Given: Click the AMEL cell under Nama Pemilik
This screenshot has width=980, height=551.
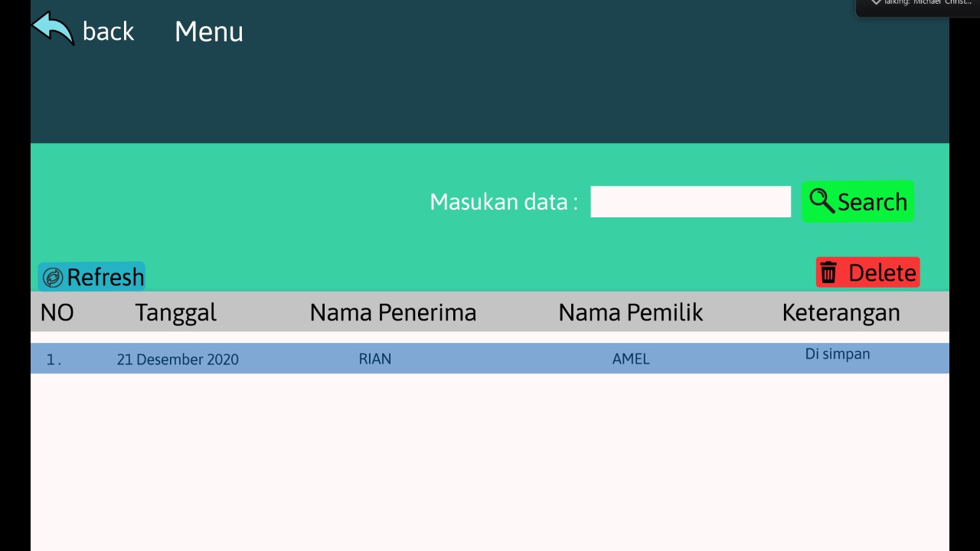Looking at the screenshot, I should coord(630,358).
